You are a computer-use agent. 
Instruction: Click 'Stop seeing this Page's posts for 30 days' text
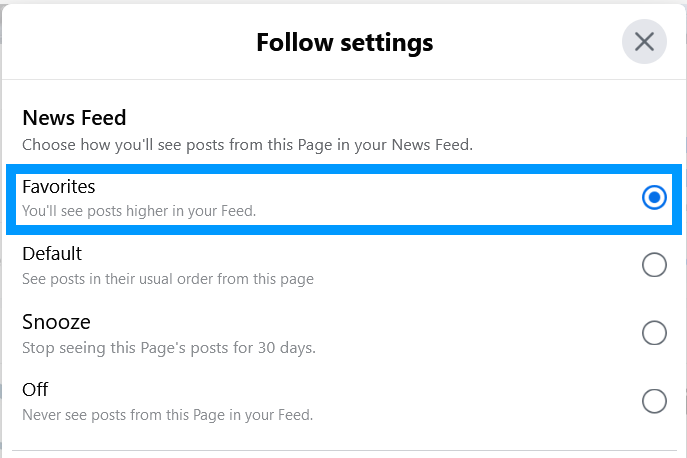click(169, 348)
